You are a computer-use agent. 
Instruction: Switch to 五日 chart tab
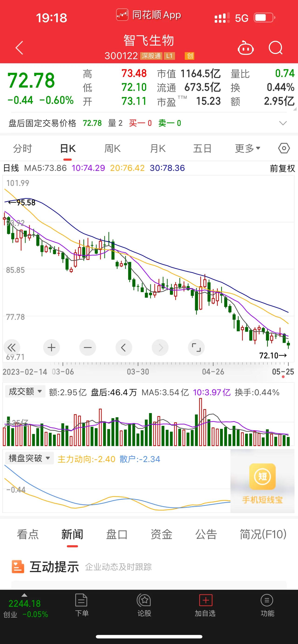tap(202, 149)
